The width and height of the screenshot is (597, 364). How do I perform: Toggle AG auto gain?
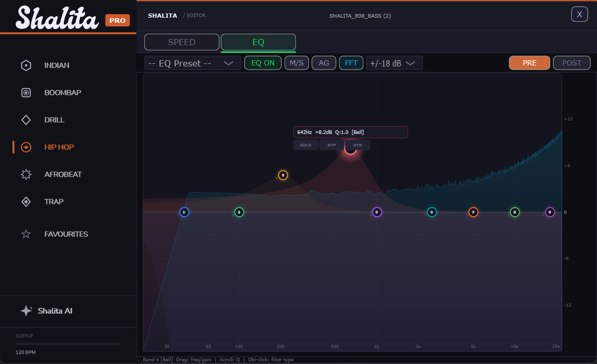(x=324, y=63)
